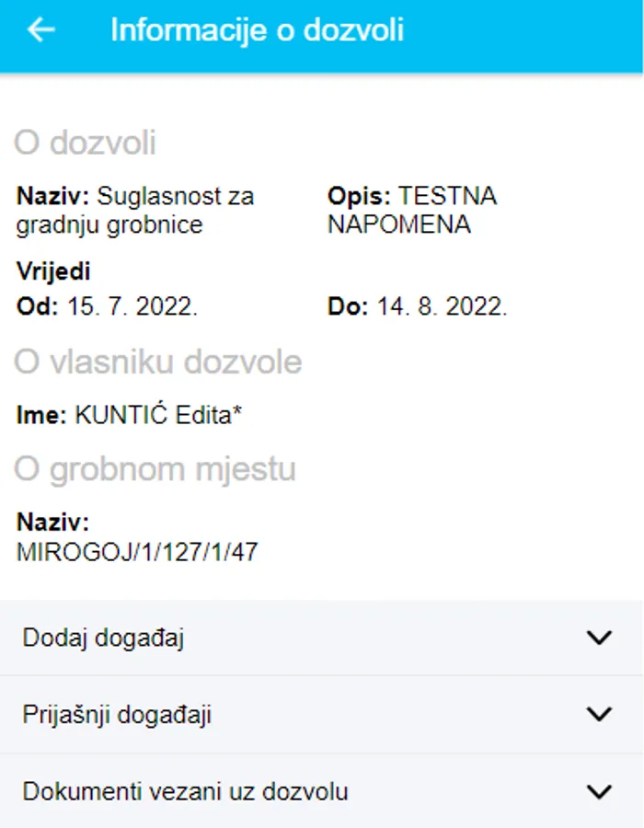Expand the Dodaj događaj section label
The image size is (644, 828).
point(103,638)
